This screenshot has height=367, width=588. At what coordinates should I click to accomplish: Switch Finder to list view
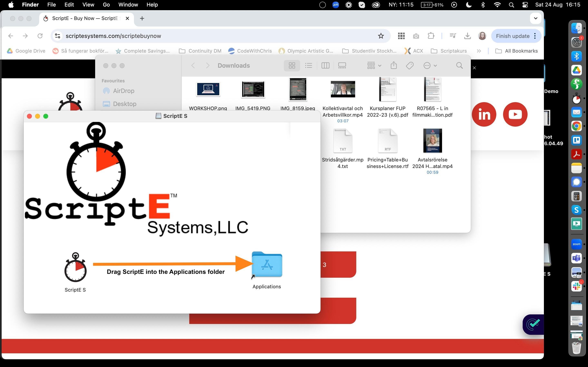coord(308,65)
